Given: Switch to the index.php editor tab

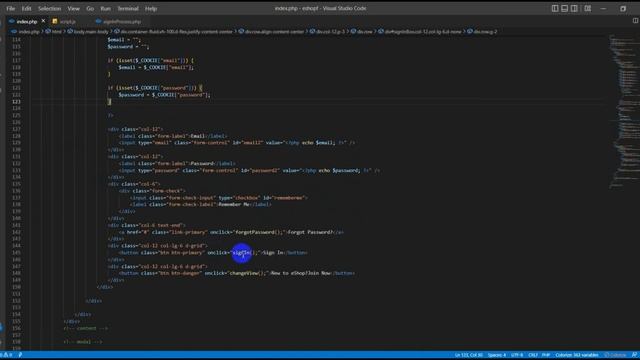Looking at the screenshot, I should tap(27, 21).
